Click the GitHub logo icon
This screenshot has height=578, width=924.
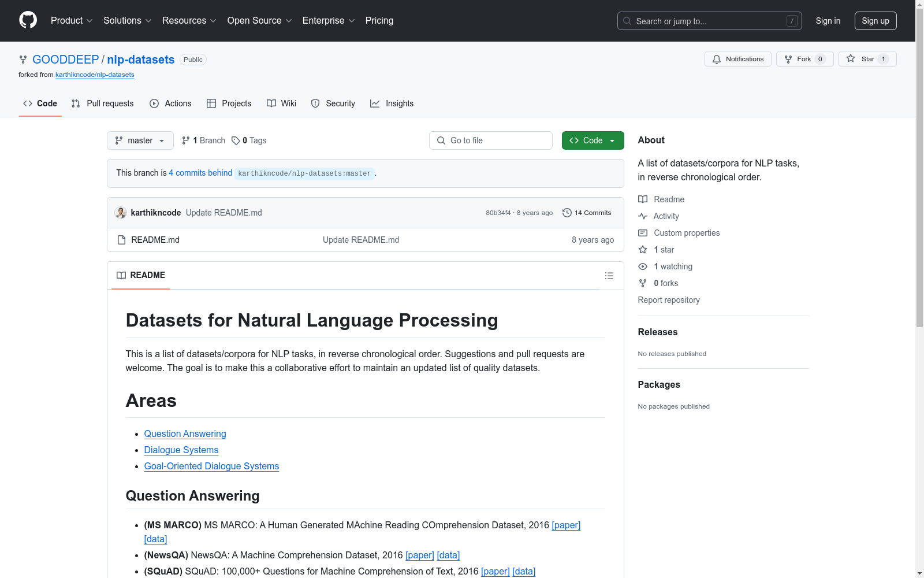pyautogui.click(x=28, y=20)
